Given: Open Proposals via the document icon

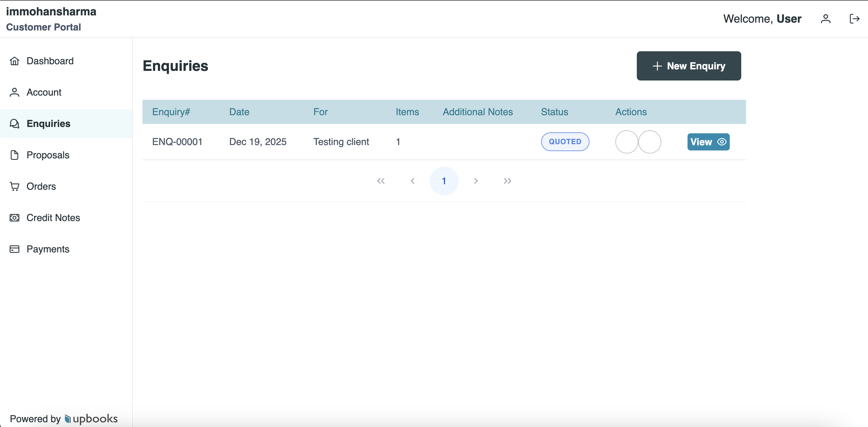Looking at the screenshot, I should click(x=14, y=155).
